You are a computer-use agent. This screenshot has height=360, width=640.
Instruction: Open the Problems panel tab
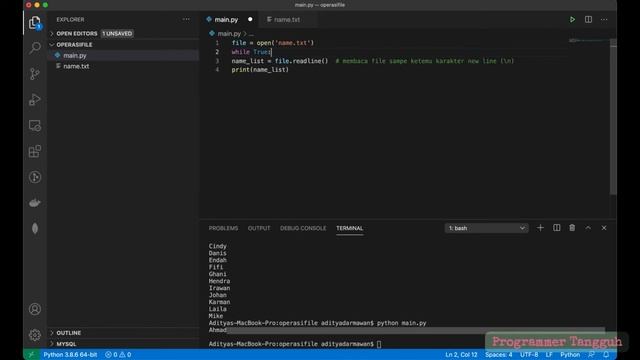click(223, 228)
